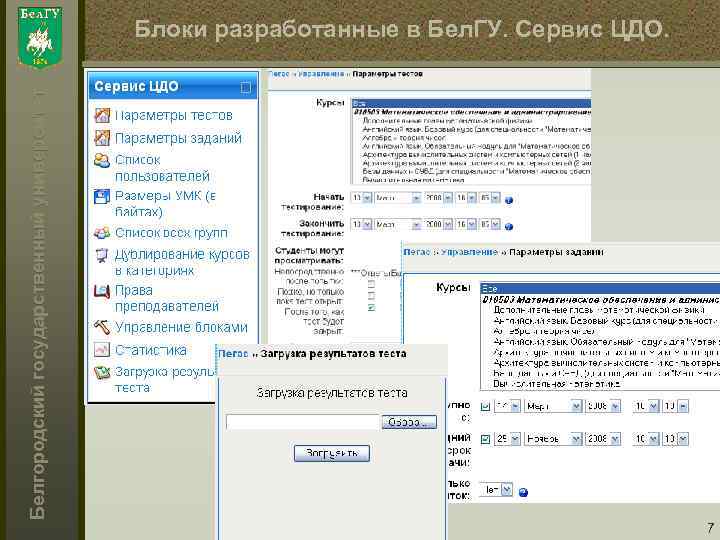
Task: Click the Загрузить upload button
Action: click(x=332, y=453)
